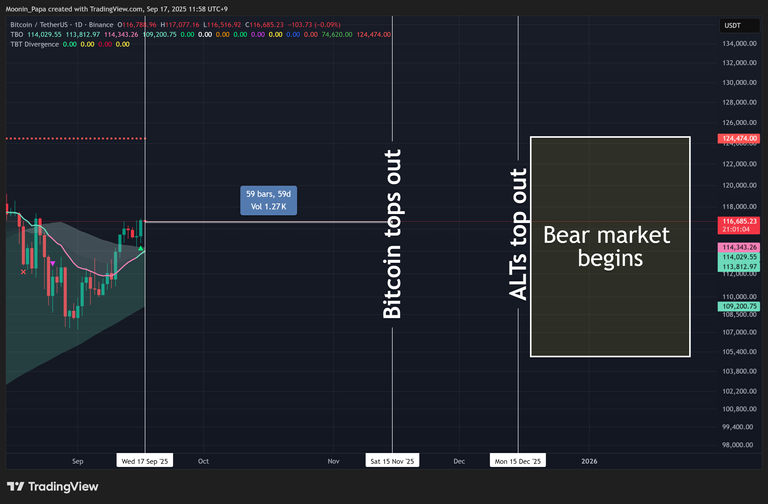
Task: Click the 'Dec' month on time axis
Action: (x=459, y=461)
